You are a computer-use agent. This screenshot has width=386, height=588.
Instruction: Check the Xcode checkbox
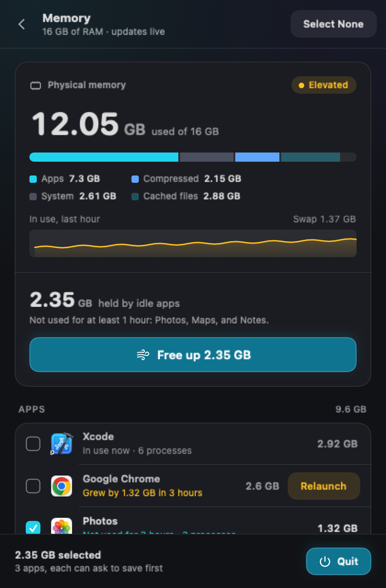tap(33, 444)
